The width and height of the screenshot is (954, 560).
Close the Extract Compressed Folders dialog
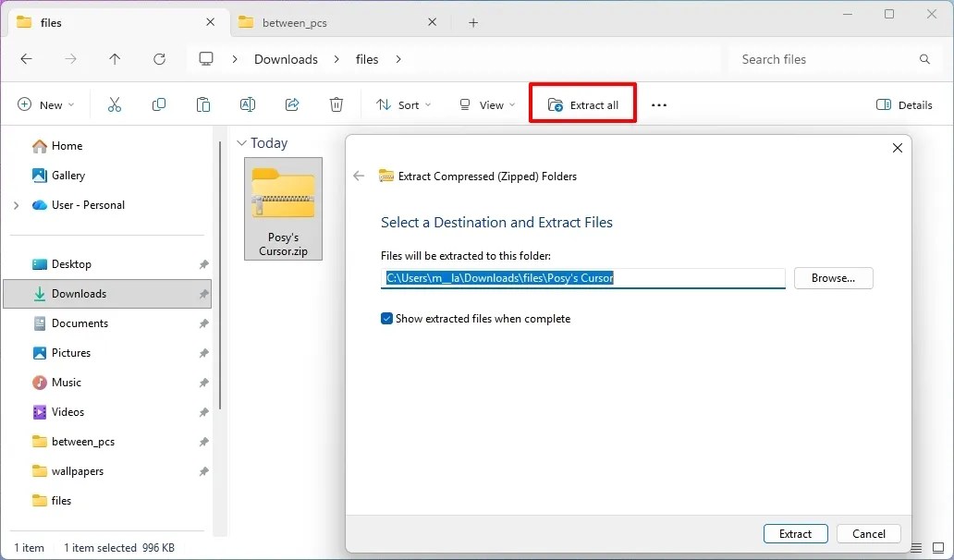(897, 148)
